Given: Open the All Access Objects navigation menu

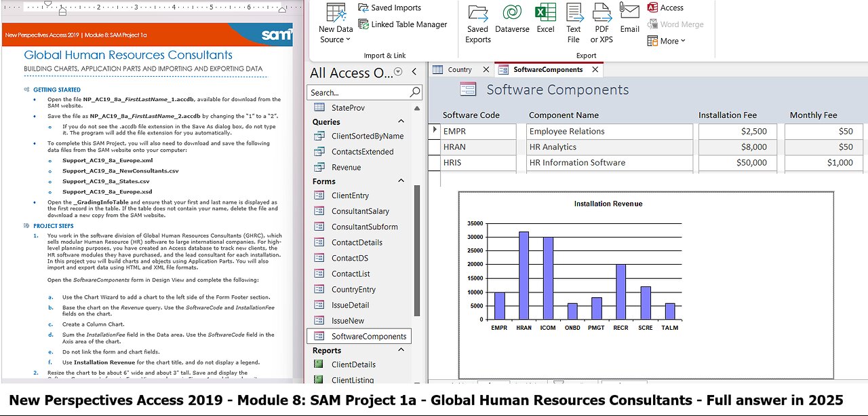Looking at the screenshot, I should coord(398,72).
